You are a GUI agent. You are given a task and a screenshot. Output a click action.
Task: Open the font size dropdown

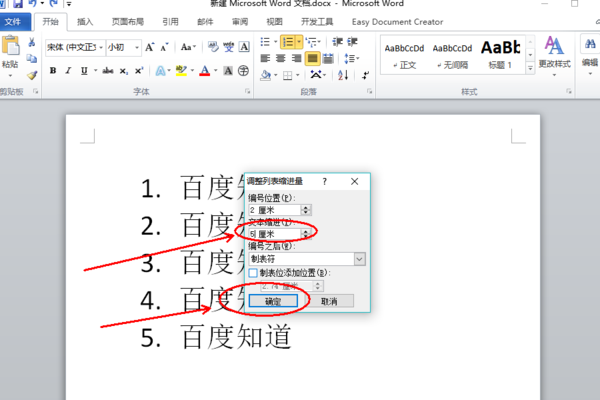tap(137, 47)
